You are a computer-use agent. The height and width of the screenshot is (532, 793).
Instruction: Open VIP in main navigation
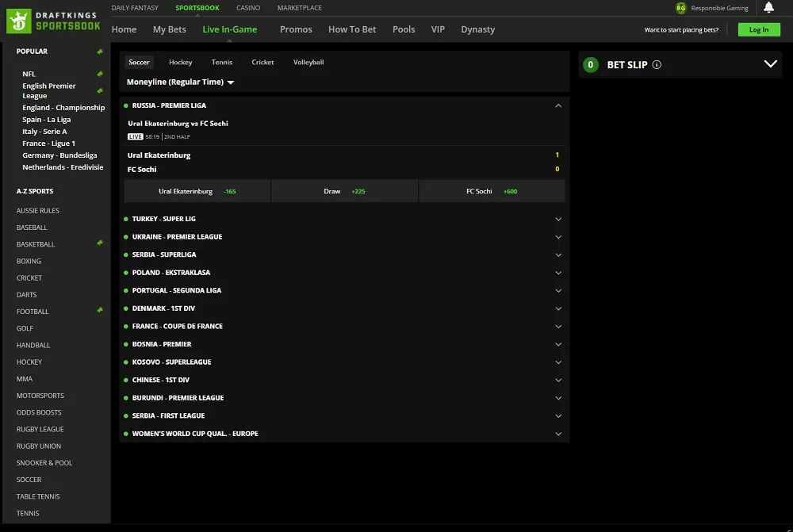point(438,29)
